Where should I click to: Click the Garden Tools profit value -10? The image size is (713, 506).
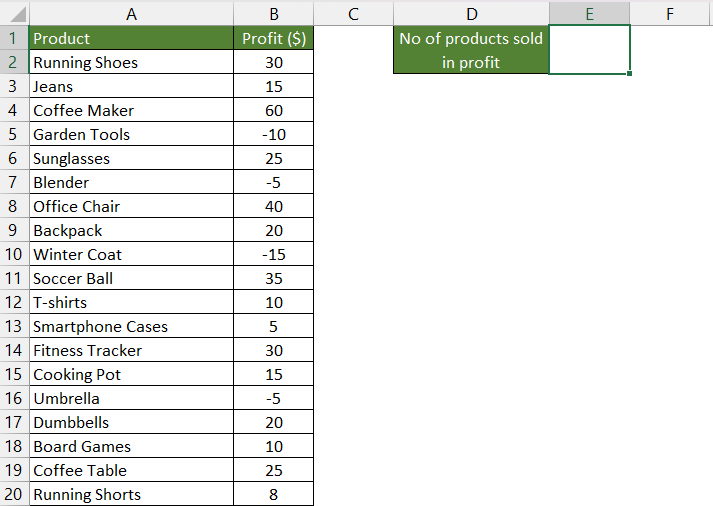(x=274, y=135)
